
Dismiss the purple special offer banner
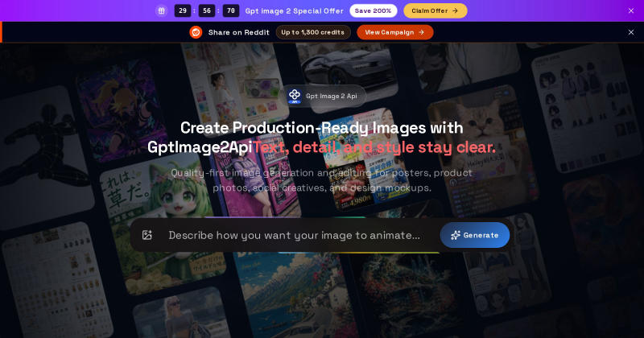pyautogui.click(x=631, y=10)
